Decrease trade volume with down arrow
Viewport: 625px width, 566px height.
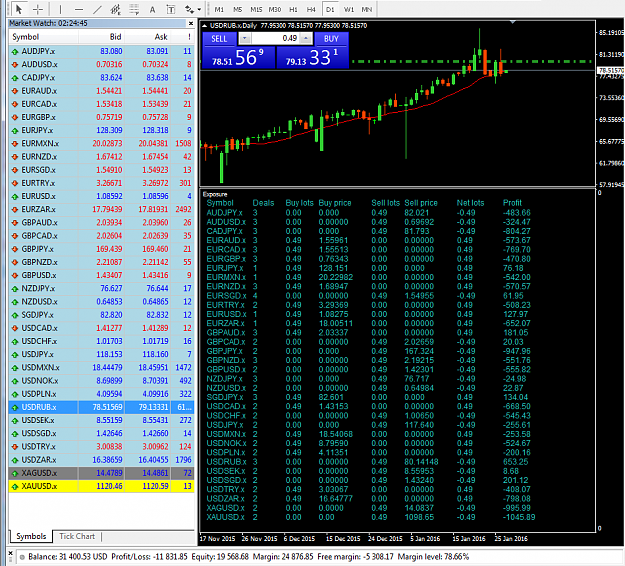click(x=245, y=39)
